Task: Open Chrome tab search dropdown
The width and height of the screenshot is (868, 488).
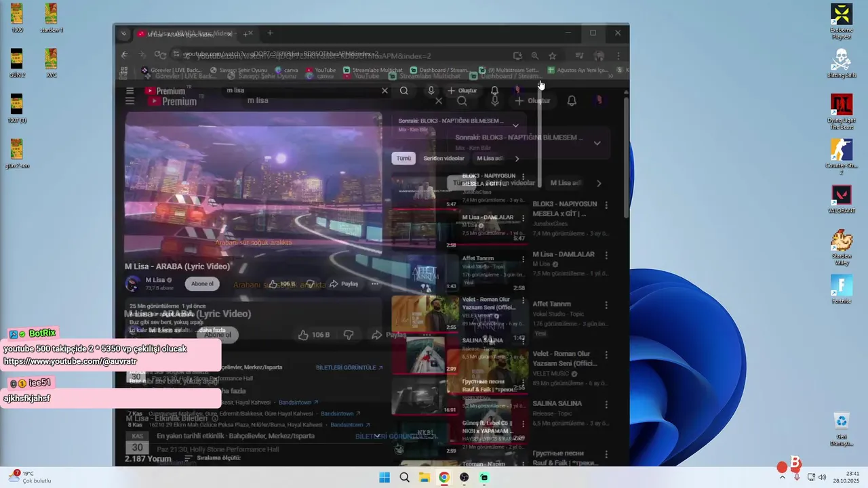Action: click(x=123, y=33)
